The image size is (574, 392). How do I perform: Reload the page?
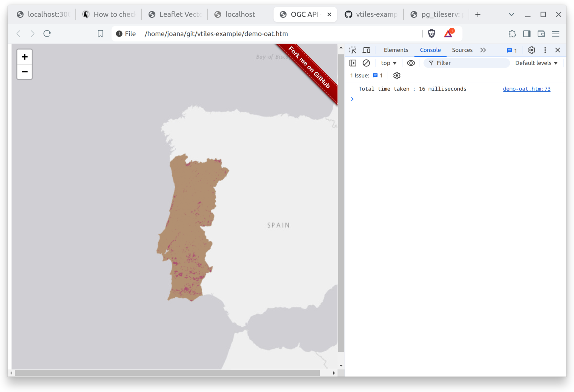tap(47, 34)
